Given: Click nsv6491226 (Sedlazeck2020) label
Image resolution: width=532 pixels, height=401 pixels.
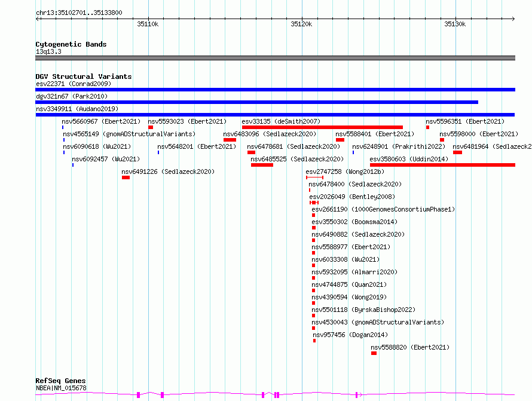Looking at the screenshot, I should click(169, 172).
